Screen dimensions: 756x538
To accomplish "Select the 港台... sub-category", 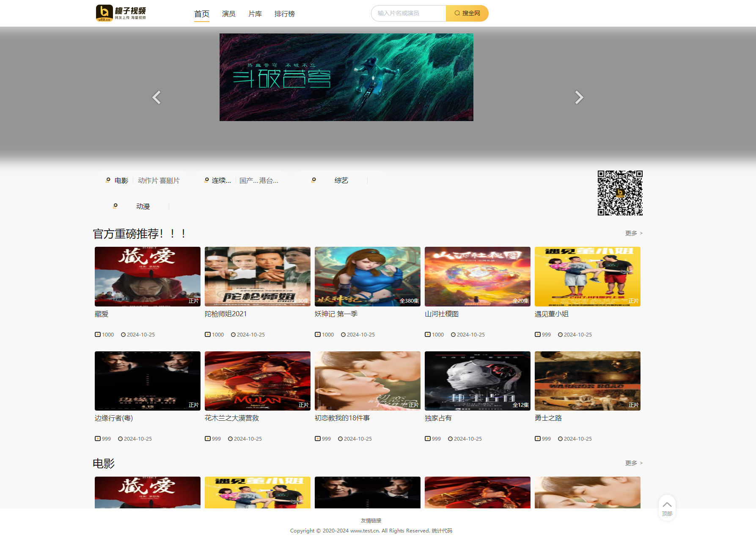I will click(269, 181).
